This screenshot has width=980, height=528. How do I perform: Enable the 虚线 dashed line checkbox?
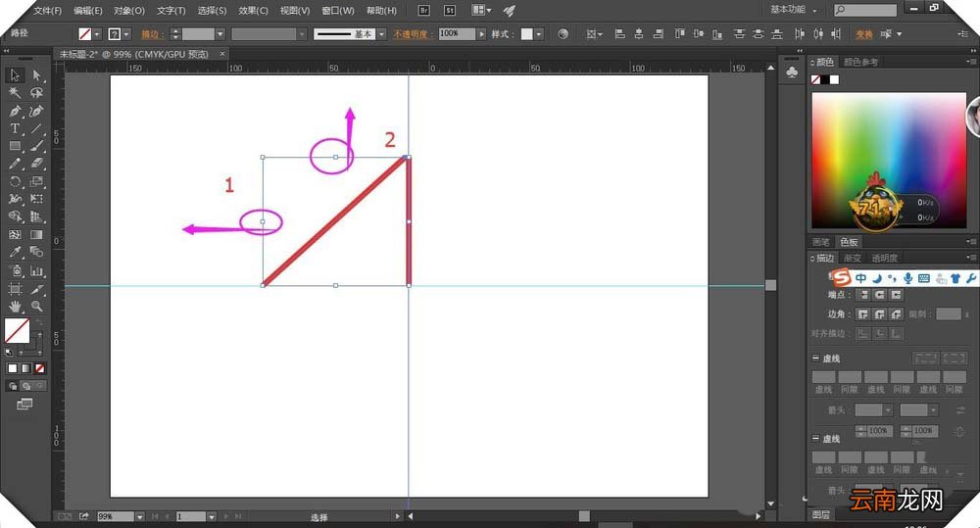coord(815,358)
